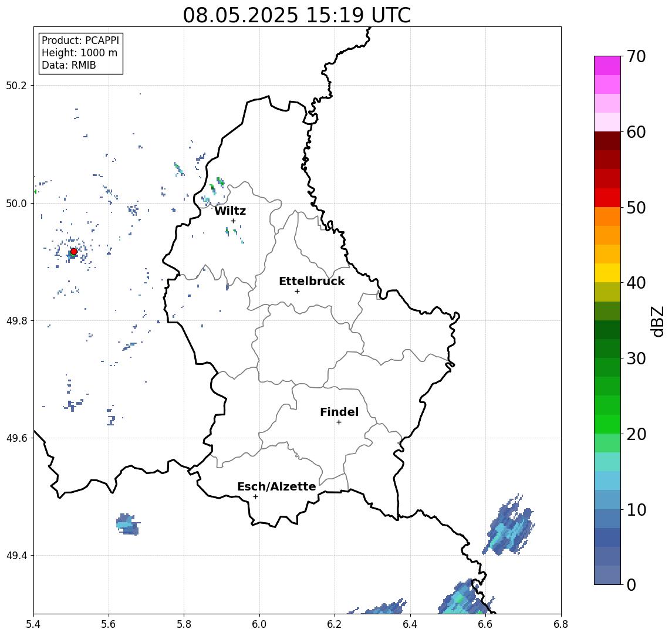
Task: Click the dBZ colorbar label
Action: pos(657,321)
